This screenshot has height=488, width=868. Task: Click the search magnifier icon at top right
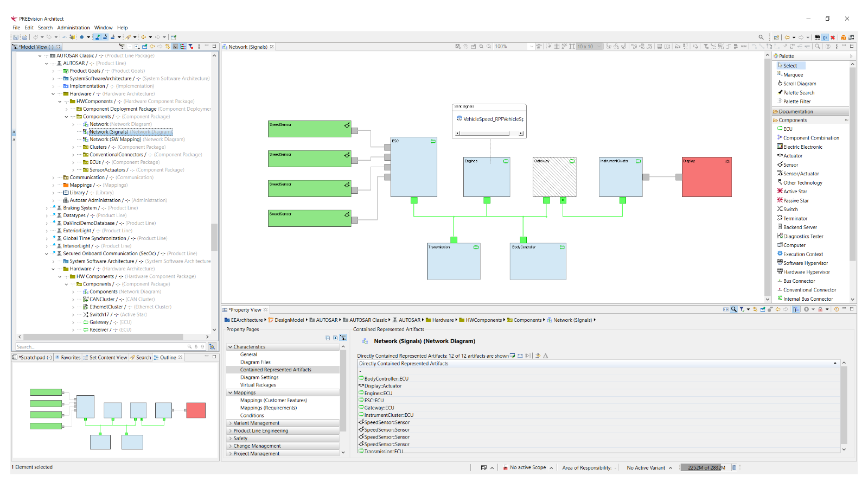tap(761, 37)
